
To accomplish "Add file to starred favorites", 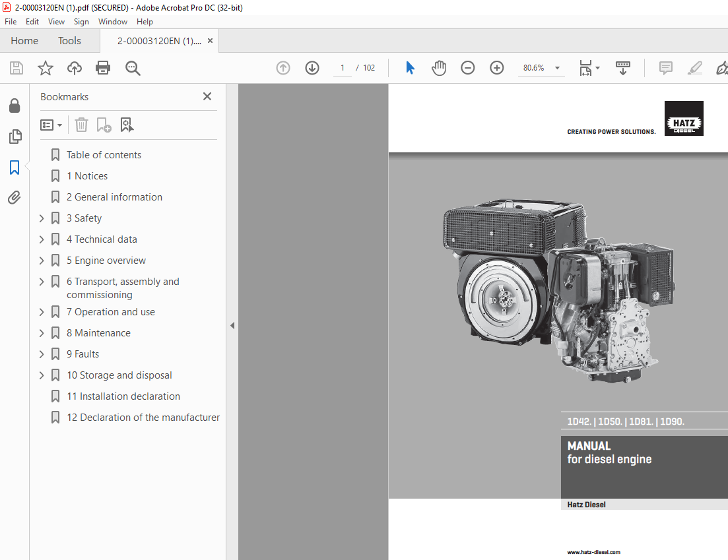I will coord(45,68).
